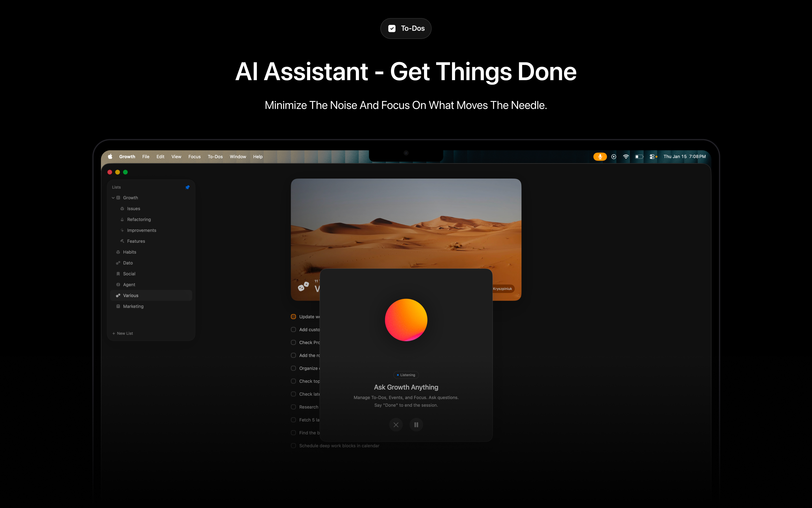Viewport: 812px width, 508px height.
Task: Check the 'Organize' to-do checkbox
Action: (x=293, y=368)
